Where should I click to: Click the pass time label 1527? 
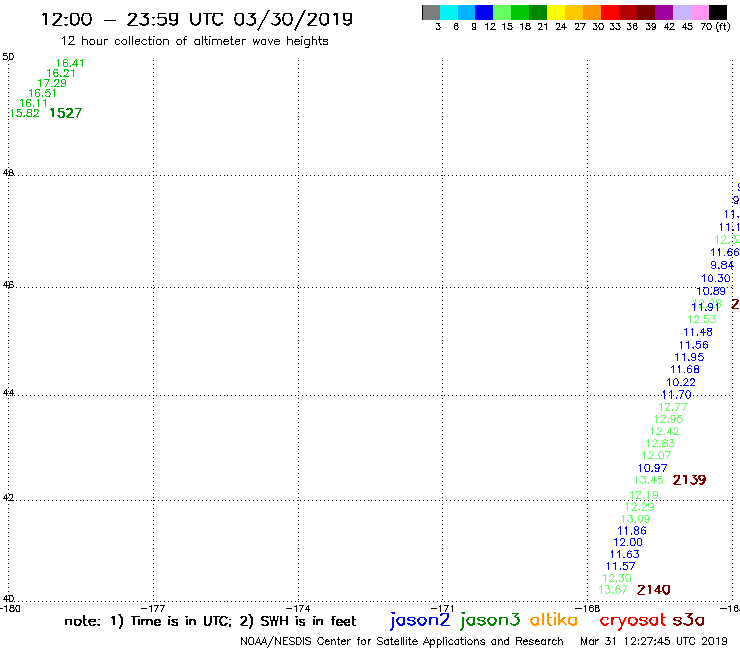pos(66,113)
